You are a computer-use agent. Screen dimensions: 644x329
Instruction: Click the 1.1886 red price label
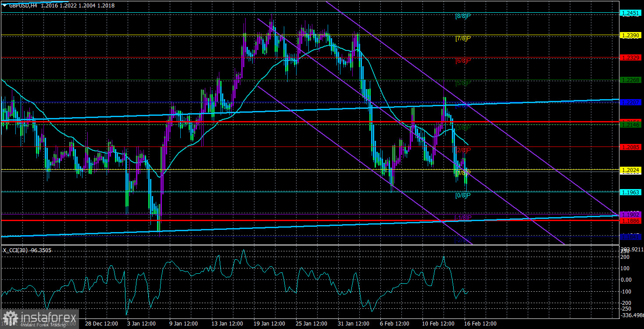click(x=631, y=221)
